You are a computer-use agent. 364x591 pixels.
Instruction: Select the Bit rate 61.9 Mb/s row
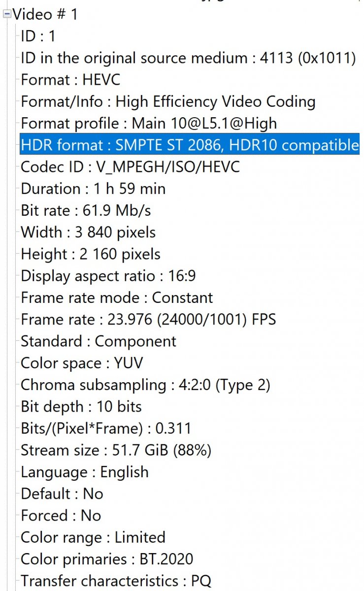tap(86, 210)
